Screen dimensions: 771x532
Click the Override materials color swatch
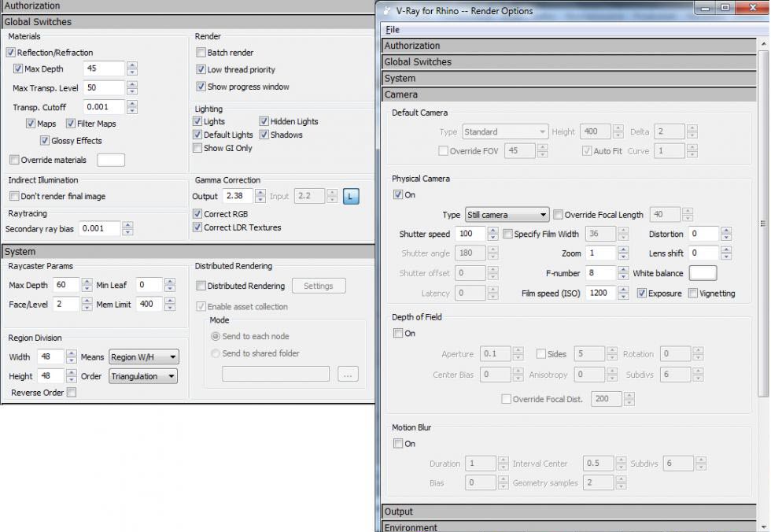pyautogui.click(x=111, y=160)
